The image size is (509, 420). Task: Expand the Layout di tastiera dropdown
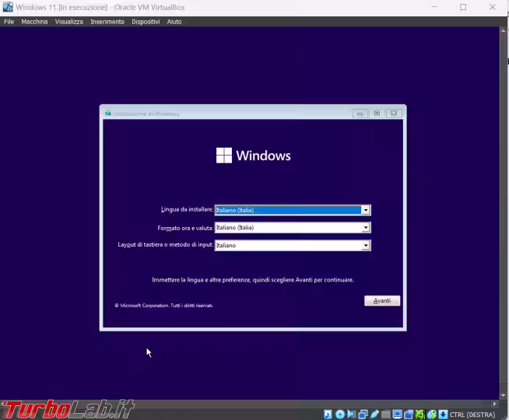[366, 245]
